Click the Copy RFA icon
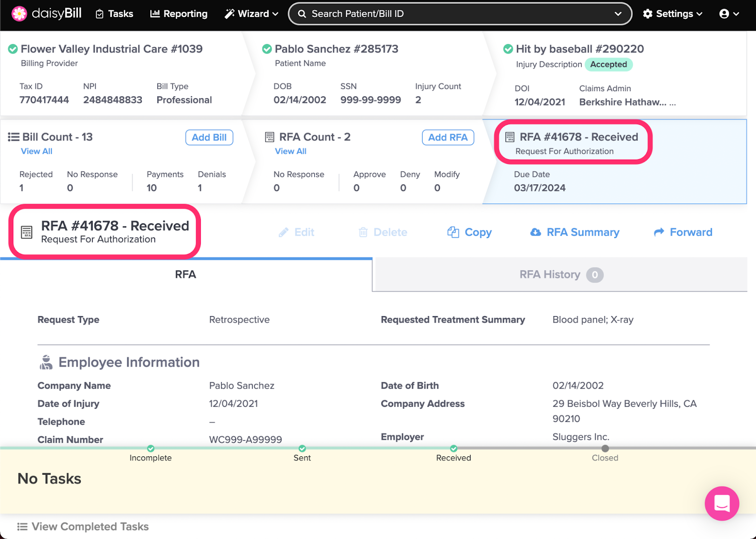Image resolution: width=756 pixels, height=539 pixels. click(x=453, y=232)
